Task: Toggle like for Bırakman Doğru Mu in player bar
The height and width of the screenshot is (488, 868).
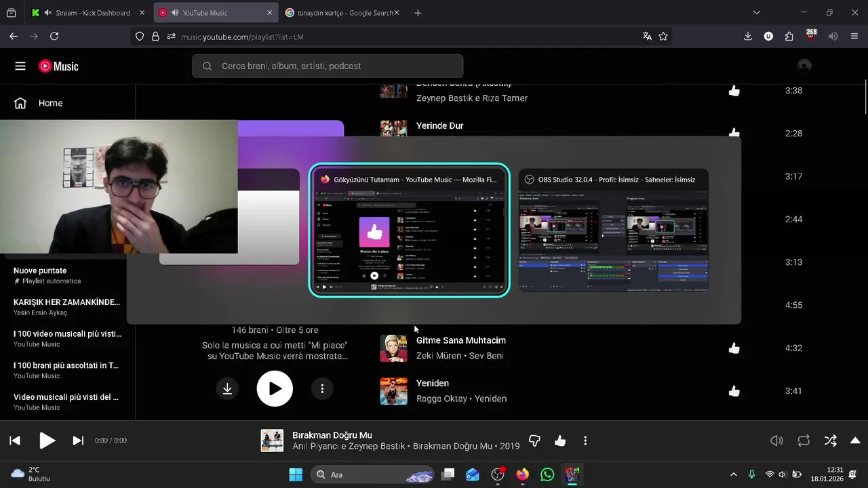Action: click(x=560, y=441)
